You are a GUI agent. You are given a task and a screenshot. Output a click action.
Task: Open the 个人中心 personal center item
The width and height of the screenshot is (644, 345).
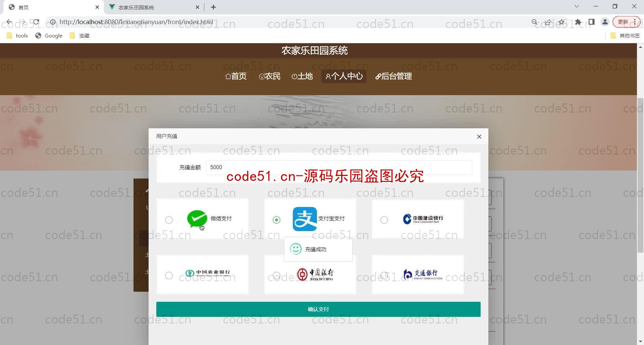coord(344,76)
